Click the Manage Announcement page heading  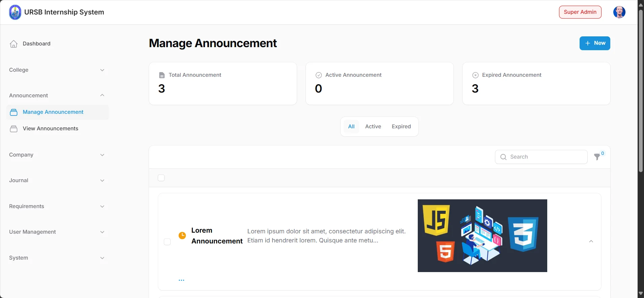213,43
